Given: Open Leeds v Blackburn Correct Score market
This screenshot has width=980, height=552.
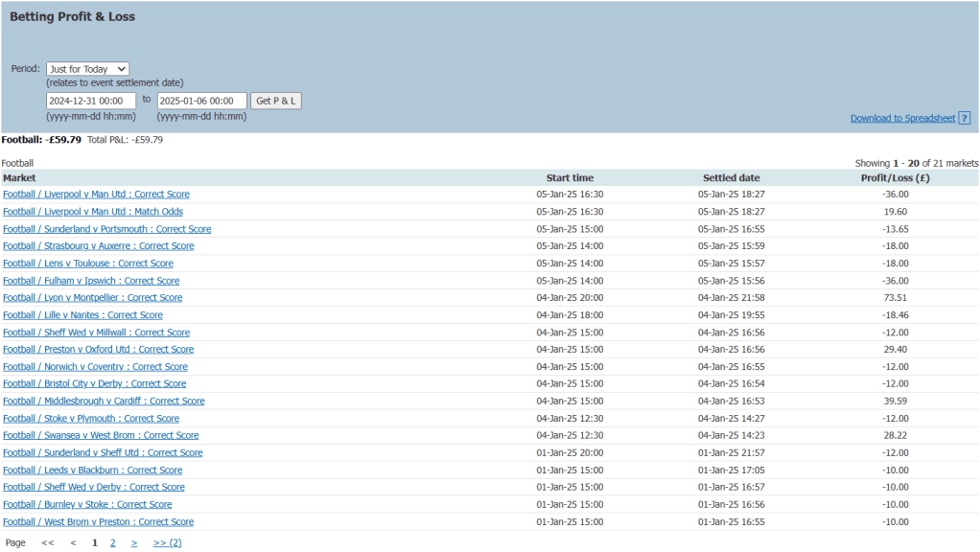Looking at the screenshot, I should (x=92, y=471).
